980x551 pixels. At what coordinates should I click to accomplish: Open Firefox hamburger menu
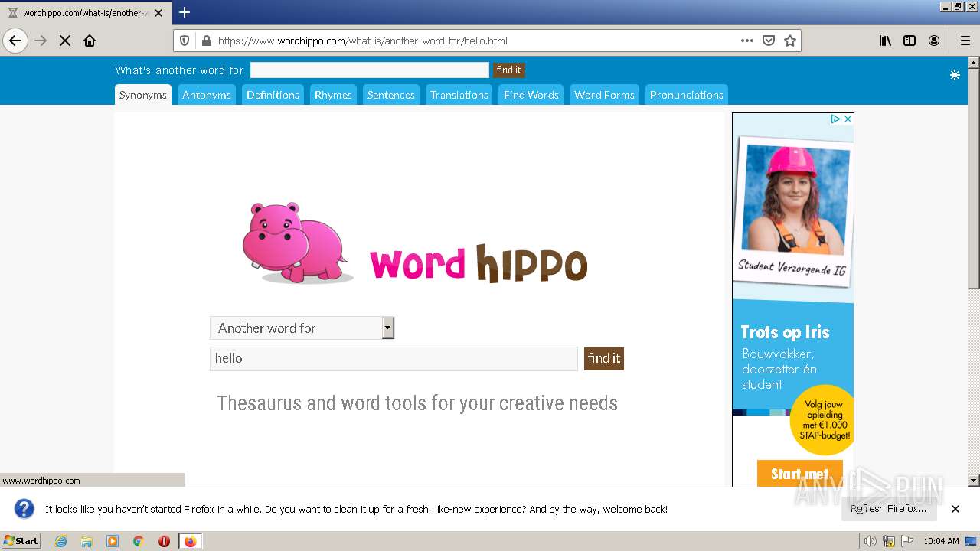click(x=965, y=41)
